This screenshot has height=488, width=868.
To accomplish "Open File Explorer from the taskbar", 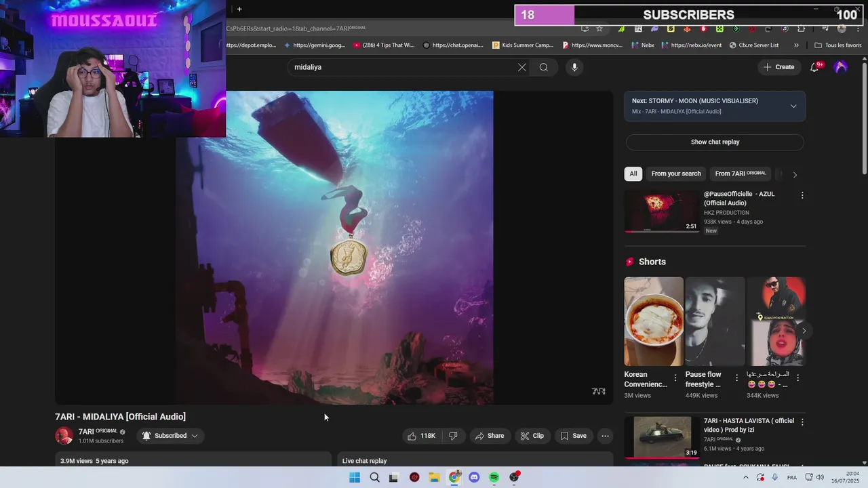I will (x=434, y=477).
